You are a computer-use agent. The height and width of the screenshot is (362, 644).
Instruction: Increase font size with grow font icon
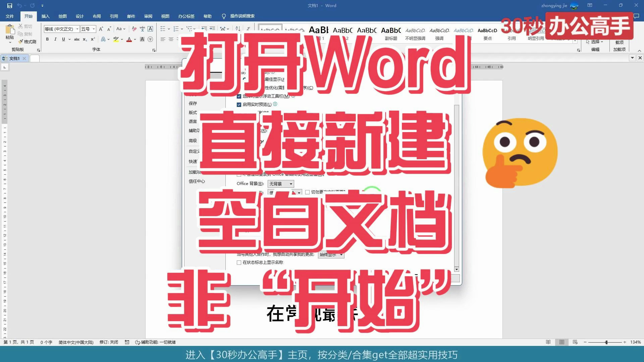[x=101, y=29]
